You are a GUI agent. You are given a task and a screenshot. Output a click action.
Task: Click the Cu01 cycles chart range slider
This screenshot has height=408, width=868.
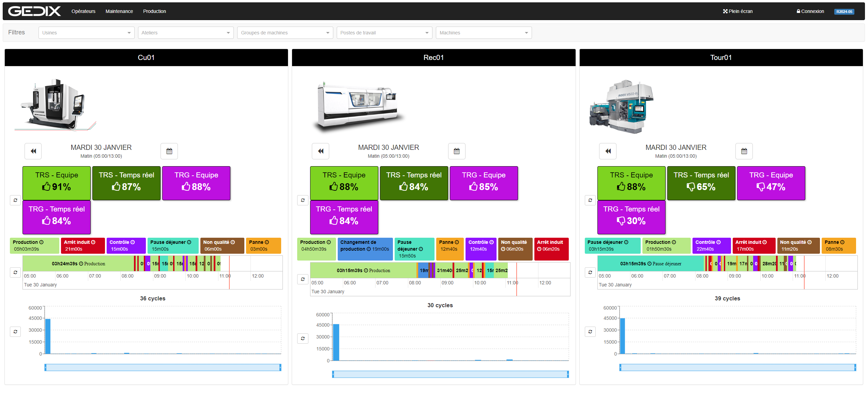[x=163, y=367]
